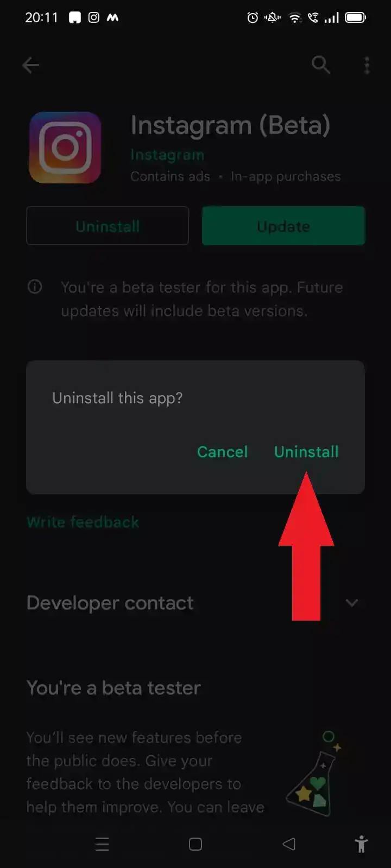
Task: Confirm Uninstall in the dialog
Action: [x=306, y=452]
